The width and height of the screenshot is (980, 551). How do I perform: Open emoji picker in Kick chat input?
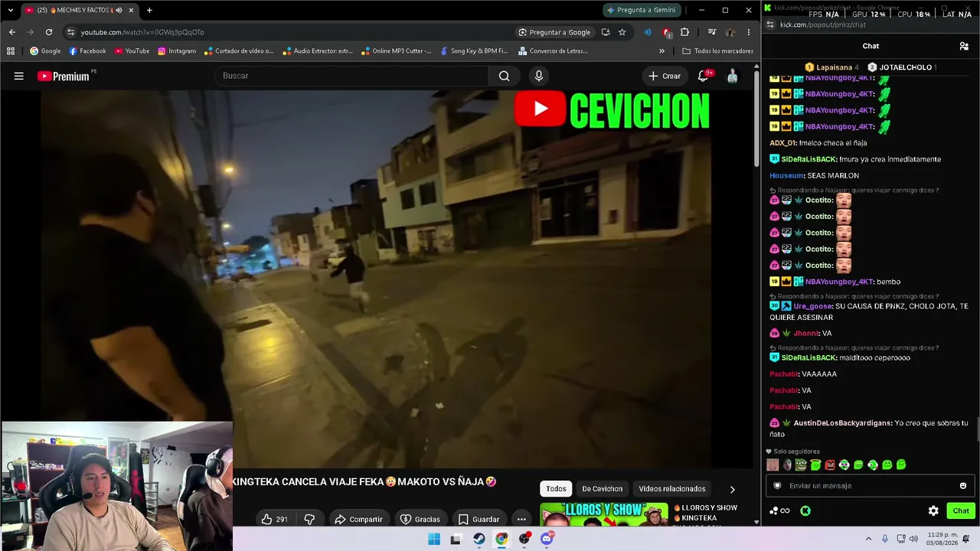[x=963, y=485]
